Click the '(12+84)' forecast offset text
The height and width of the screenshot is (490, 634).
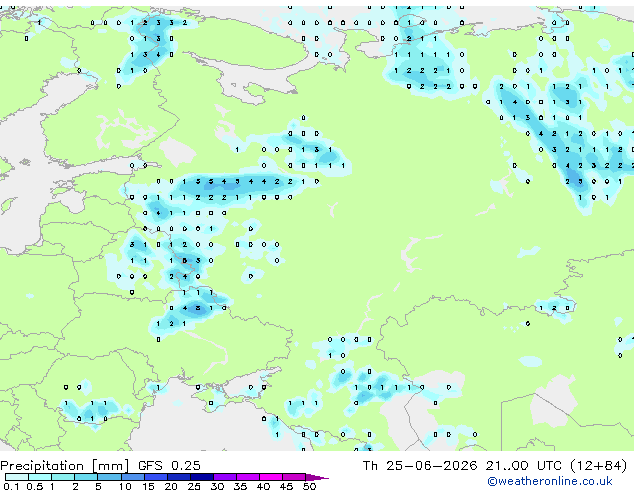point(599,466)
